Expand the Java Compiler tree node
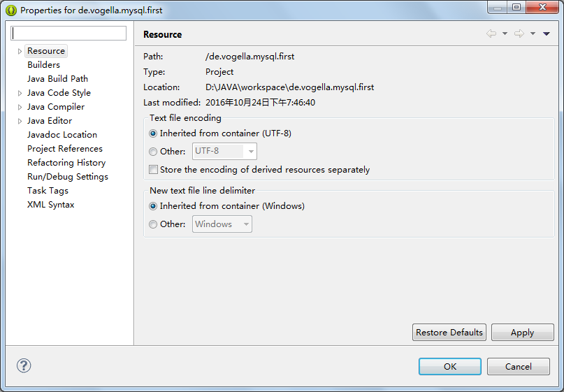564x392 pixels. click(x=20, y=107)
